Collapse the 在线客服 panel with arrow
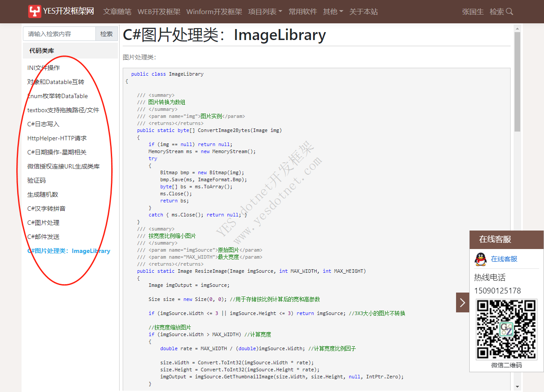544x392 pixels. click(462, 302)
